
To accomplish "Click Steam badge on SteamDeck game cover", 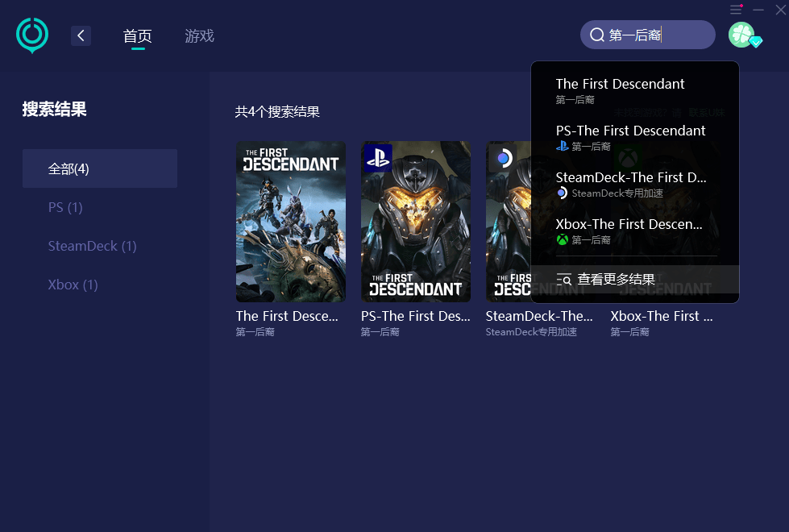I will click(x=504, y=158).
